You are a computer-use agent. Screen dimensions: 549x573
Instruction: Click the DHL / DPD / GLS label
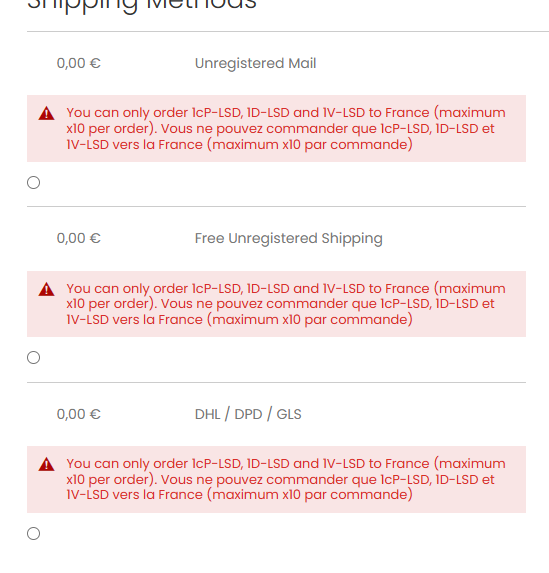point(248,414)
